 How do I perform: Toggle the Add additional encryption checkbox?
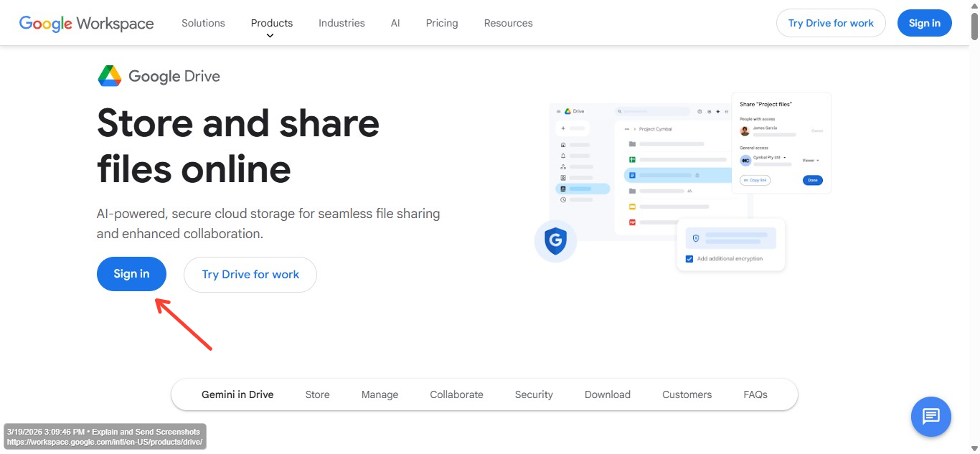[689, 259]
